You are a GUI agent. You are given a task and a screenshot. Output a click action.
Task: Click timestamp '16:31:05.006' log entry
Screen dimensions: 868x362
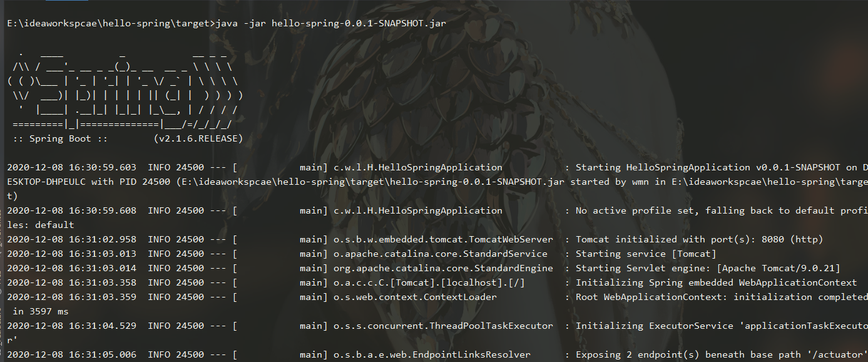point(103,354)
